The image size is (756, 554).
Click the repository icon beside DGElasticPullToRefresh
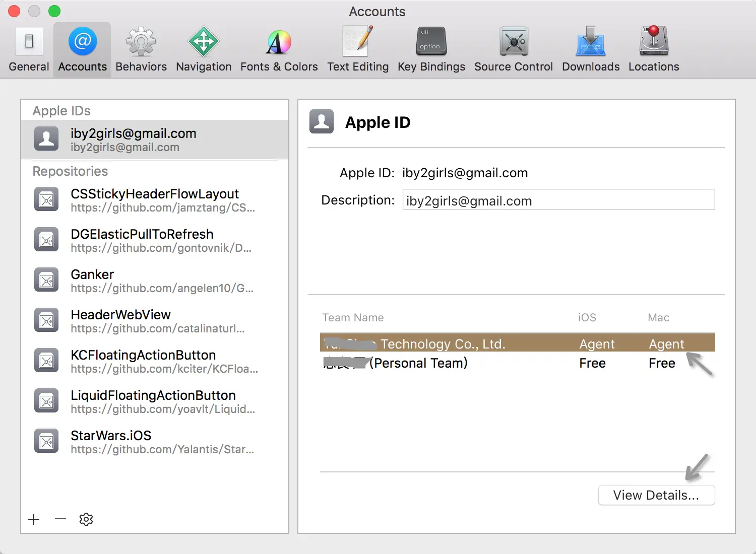(46, 240)
